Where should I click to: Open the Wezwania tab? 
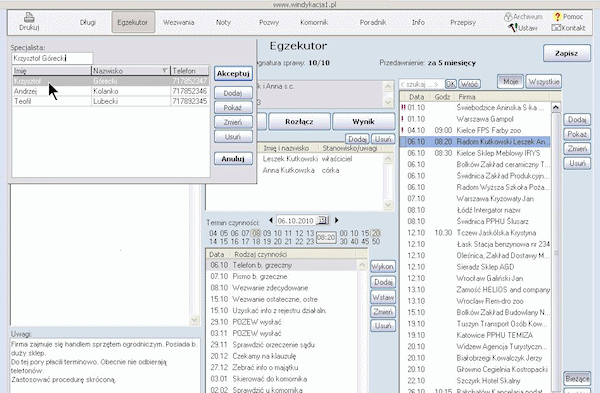pos(178,22)
